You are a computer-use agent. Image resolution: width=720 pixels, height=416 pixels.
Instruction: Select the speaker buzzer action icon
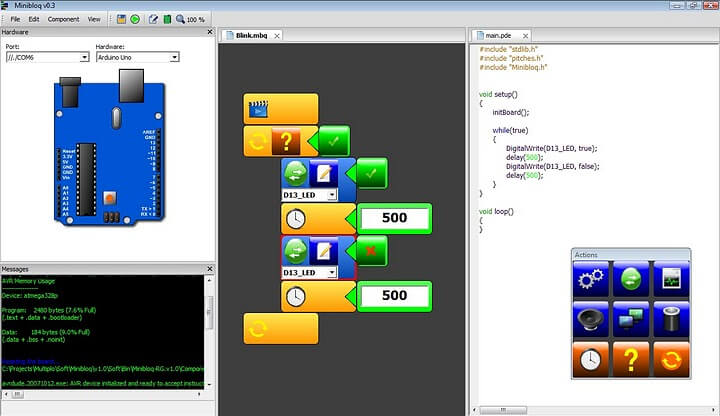pos(593,320)
